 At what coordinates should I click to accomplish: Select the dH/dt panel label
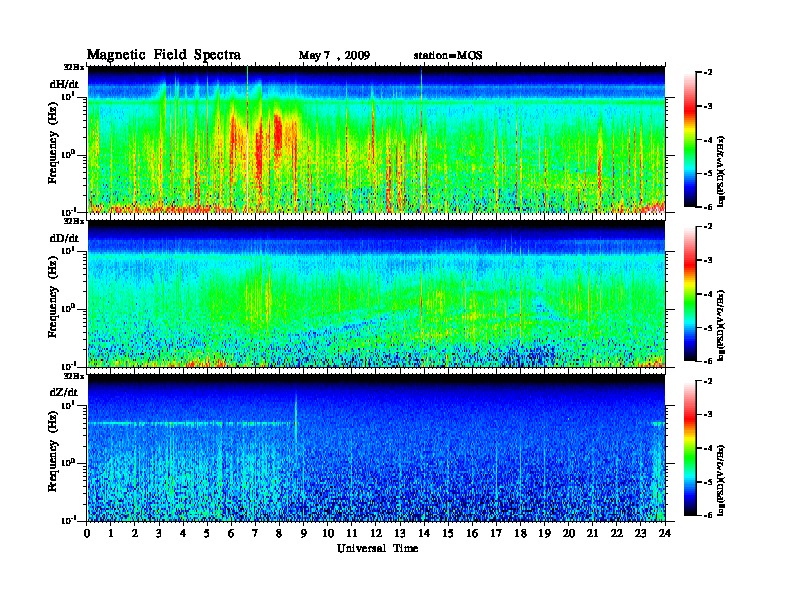(64, 84)
